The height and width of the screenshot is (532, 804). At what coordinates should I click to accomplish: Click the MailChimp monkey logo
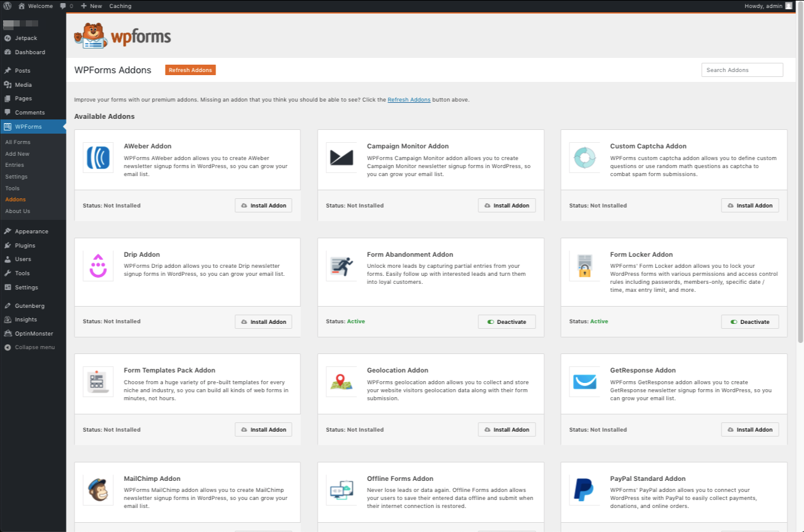coord(98,490)
